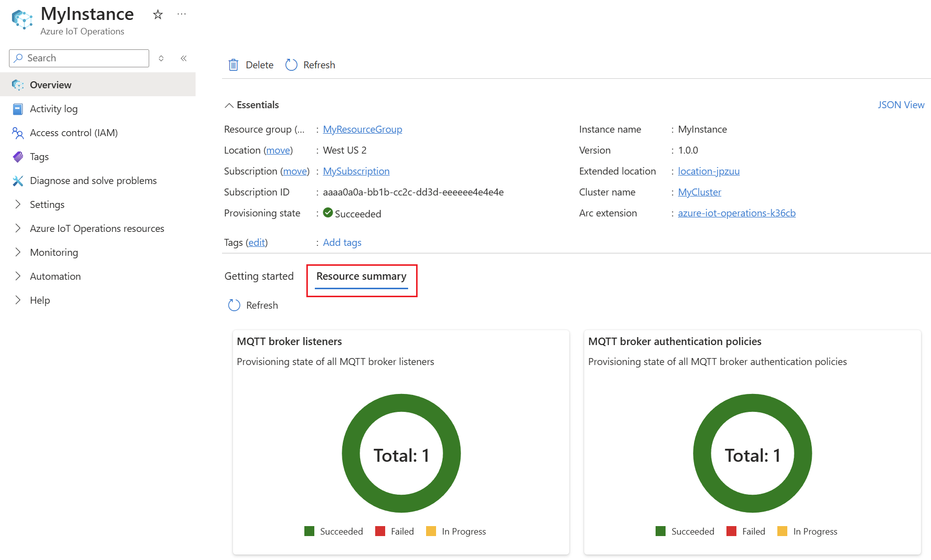Refresh the resource summary charts
This screenshot has width=931, height=560.
tap(234, 305)
